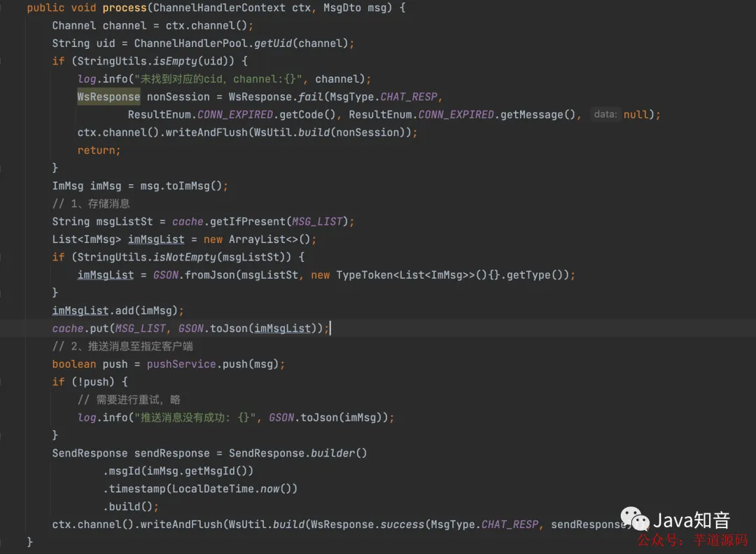Click the getIfPresent method call
The height and width of the screenshot is (554, 756).
pyautogui.click(x=248, y=222)
